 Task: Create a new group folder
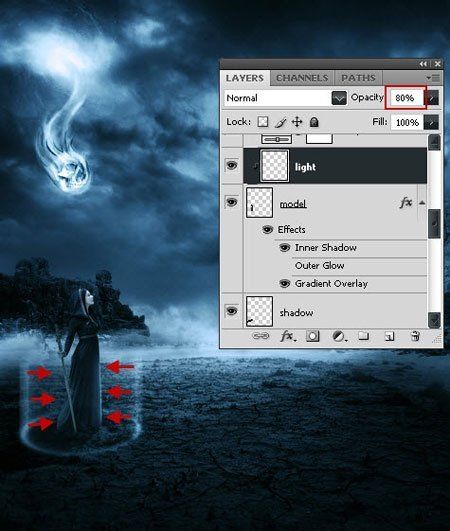pyautogui.click(x=364, y=336)
